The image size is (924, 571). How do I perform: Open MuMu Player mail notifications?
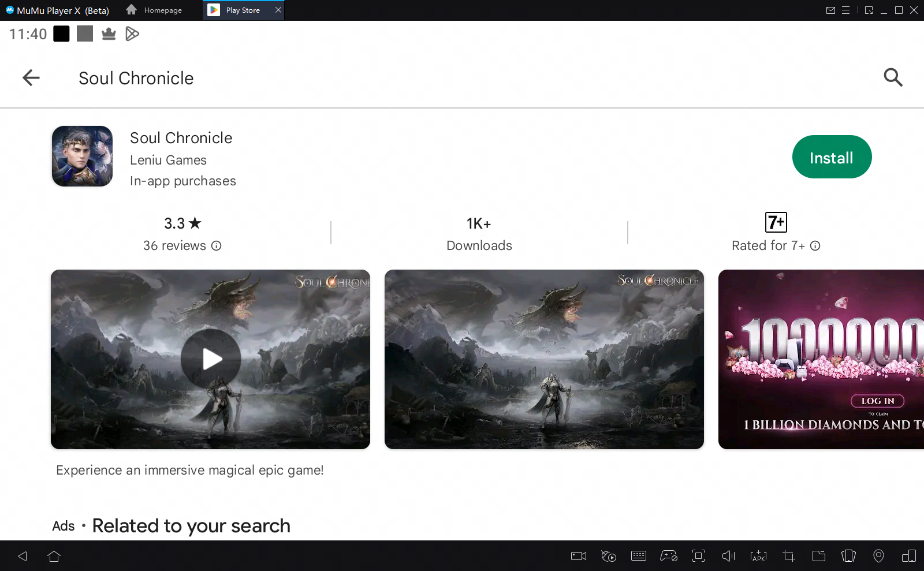click(830, 10)
